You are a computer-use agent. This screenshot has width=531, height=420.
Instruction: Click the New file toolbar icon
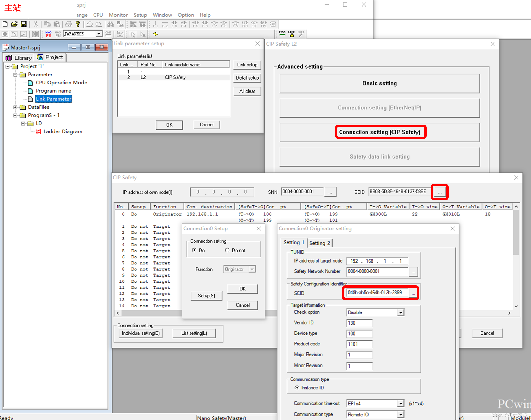(x=5, y=24)
